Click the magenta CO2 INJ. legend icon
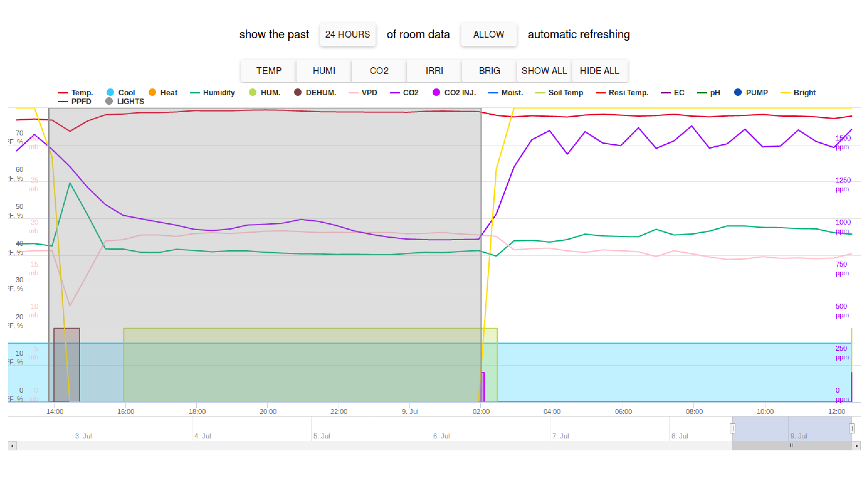 (437, 93)
